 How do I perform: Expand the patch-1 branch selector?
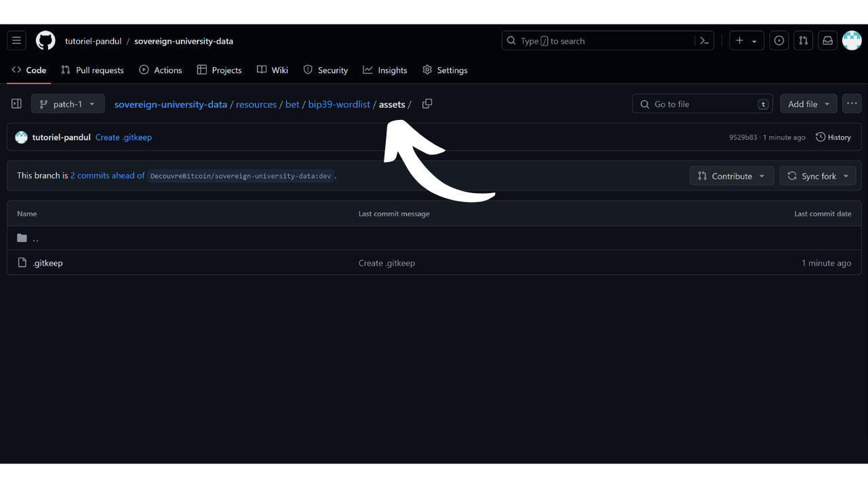tap(68, 104)
